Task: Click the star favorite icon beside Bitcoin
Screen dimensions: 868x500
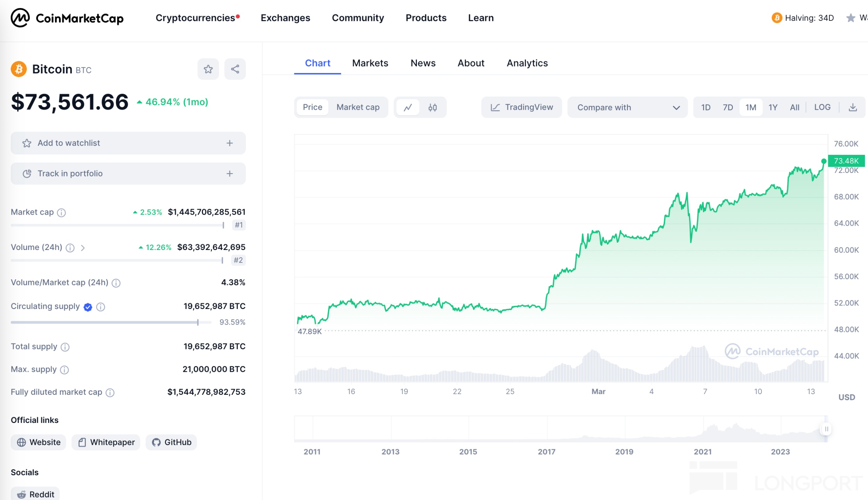Action: [208, 69]
